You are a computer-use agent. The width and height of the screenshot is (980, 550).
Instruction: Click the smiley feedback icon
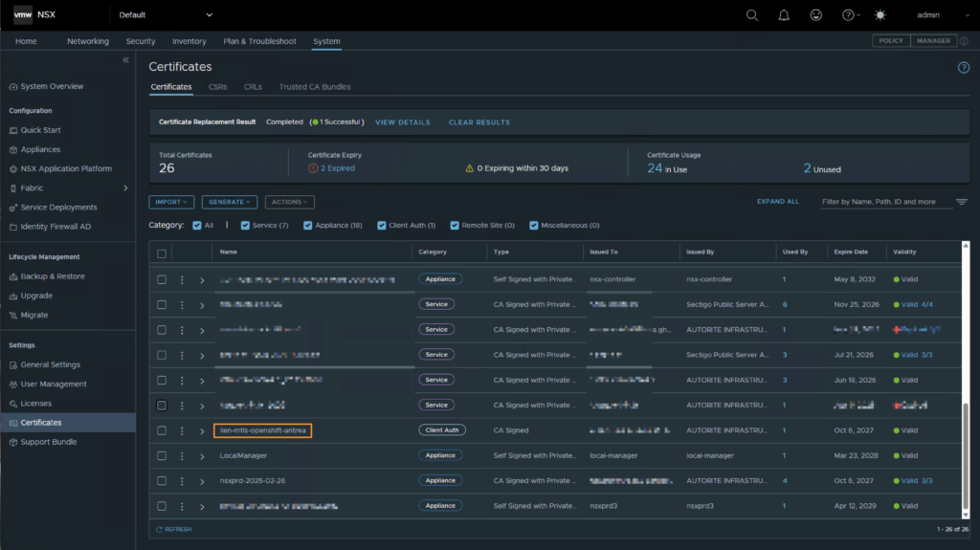pyautogui.click(x=815, y=15)
